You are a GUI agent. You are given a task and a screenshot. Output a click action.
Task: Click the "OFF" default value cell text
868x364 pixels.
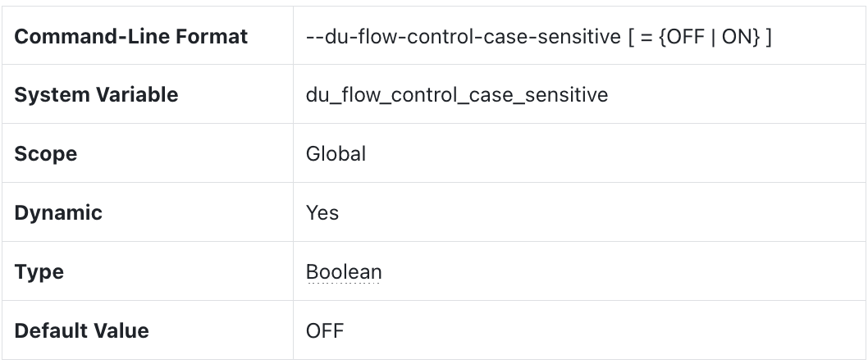tap(324, 331)
